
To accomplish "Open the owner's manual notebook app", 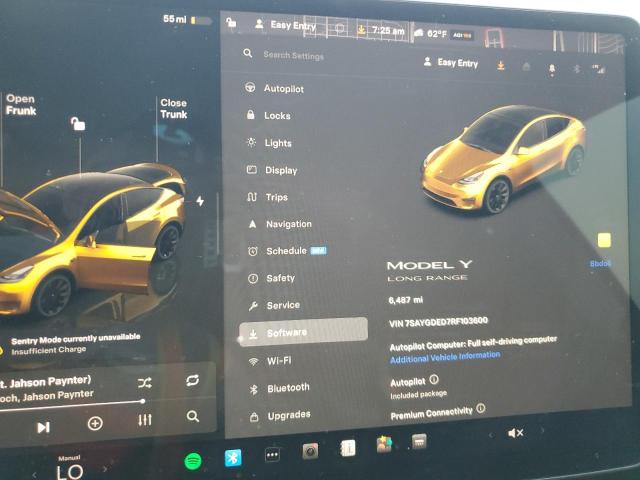I will tap(348, 448).
